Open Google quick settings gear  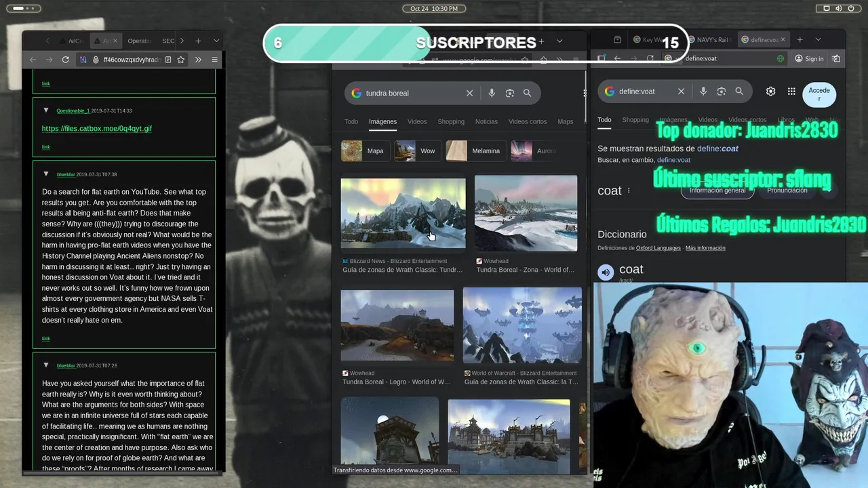click(770, 91)
